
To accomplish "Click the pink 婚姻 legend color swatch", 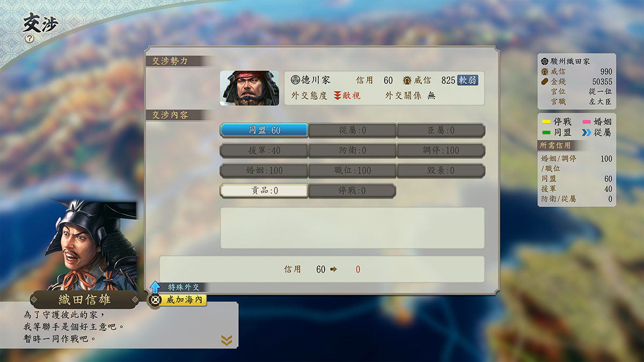I will pos(587,122).
